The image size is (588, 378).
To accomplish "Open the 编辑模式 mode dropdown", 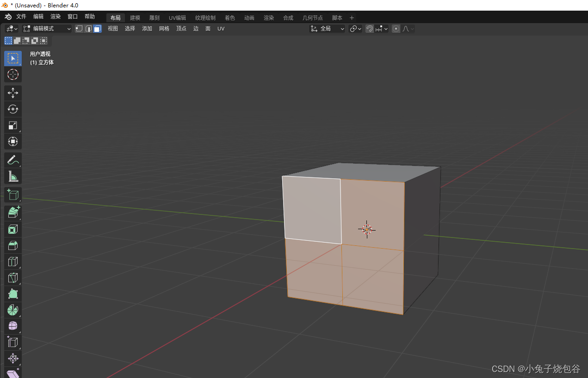I will [47, 29].
